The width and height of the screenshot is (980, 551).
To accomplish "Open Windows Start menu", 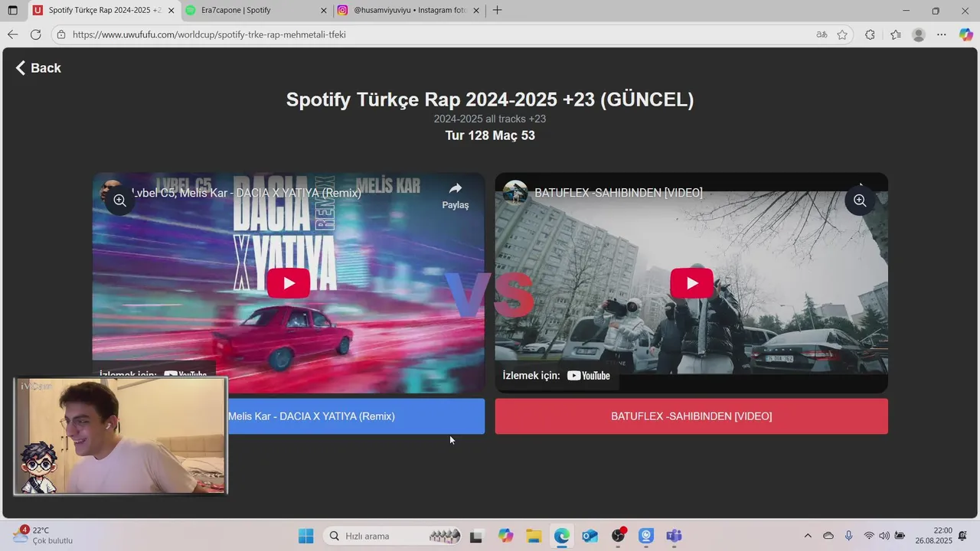I will click(x=305, y=536).
